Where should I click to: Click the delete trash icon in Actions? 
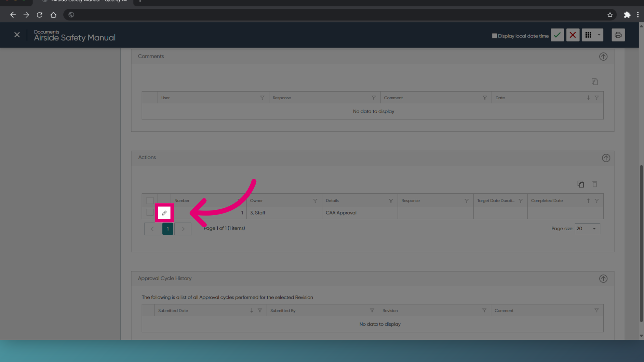(x=595, y=184)
